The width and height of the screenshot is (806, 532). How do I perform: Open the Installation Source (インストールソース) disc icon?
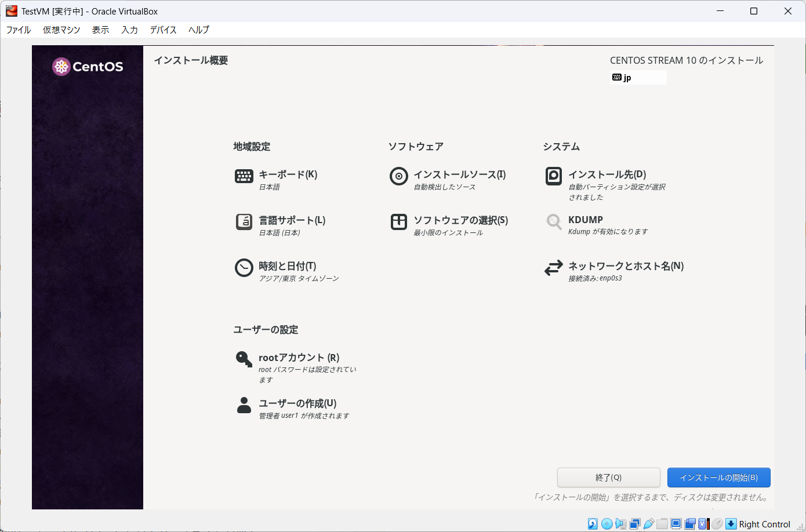tap(399, 176)
